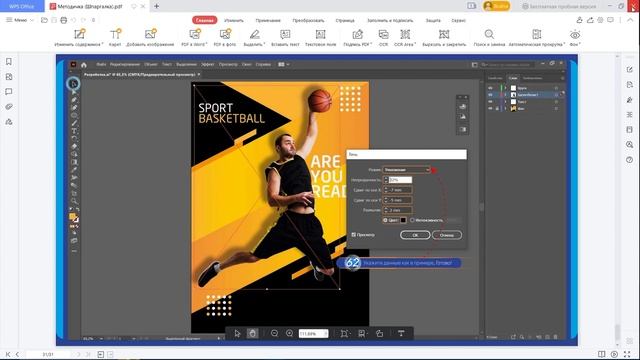This screenshot has width=640, height=360.
Task: Open the attachments paperclip panel
Action: click(9, 107)
